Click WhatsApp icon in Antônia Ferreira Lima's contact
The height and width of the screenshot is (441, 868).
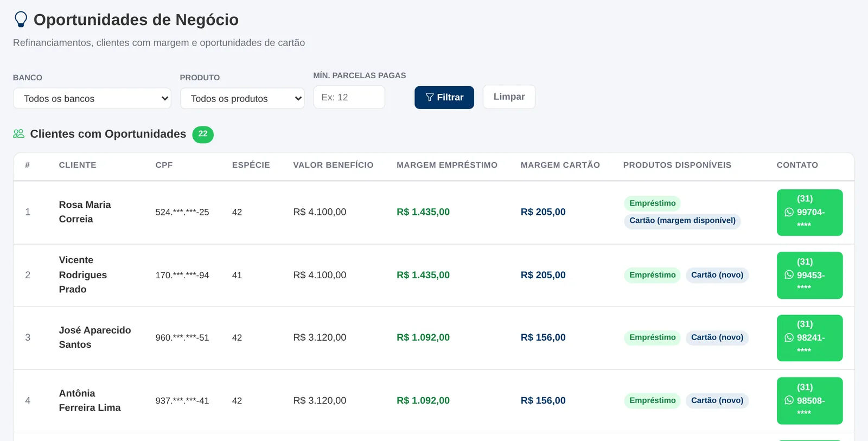[789, 400]
